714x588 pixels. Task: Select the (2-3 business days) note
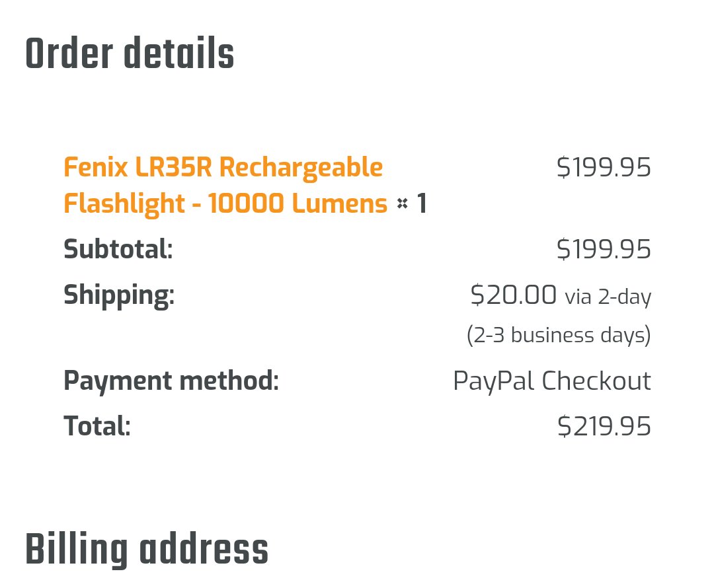[559, 336]
